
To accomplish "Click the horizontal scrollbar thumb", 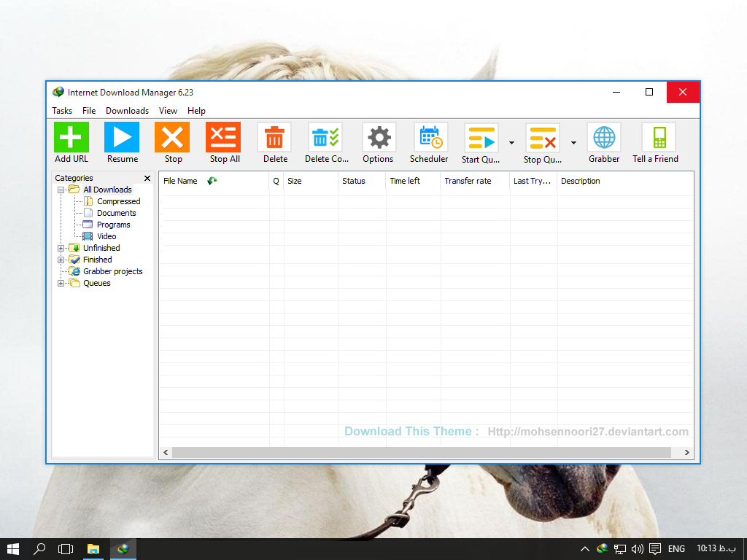I will pyautogui.click(x=422, y=452).
